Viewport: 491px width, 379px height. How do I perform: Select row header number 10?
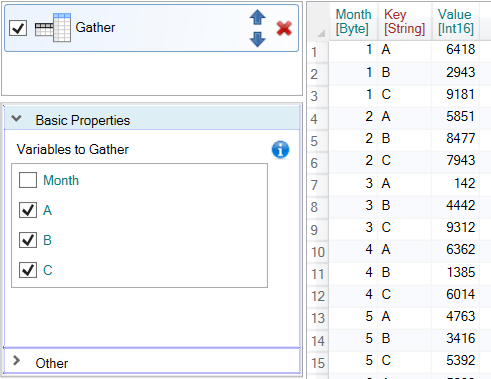point(318,252)
